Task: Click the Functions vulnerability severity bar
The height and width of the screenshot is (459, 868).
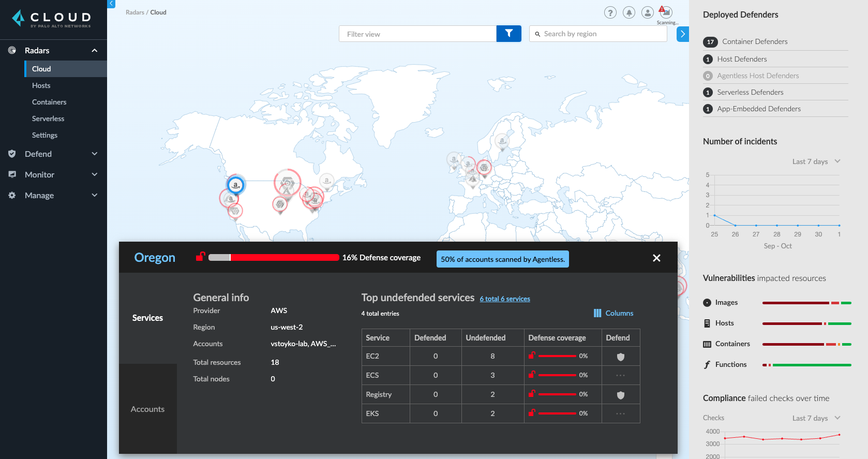Action: tap(807, 365)
